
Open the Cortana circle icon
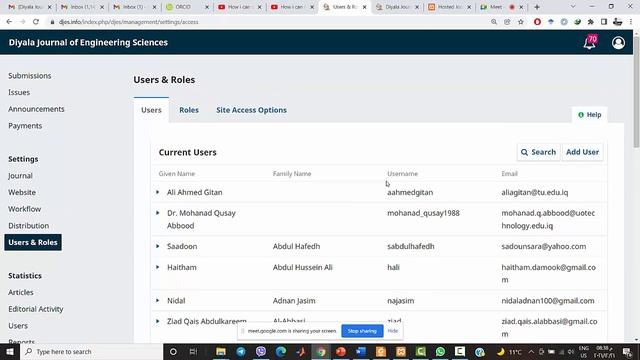pyautogui.click(x=173, y=351)
